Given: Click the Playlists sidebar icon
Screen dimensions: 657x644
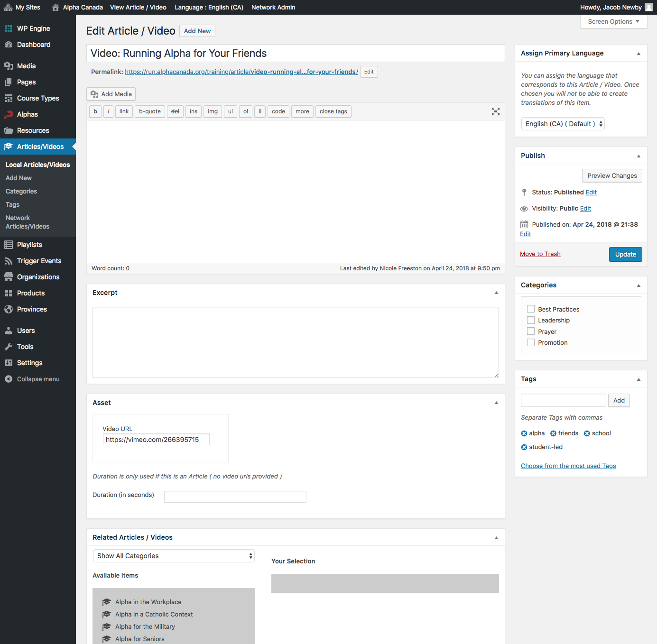Looking at the screenshot, I should click(x=9, y=245).
